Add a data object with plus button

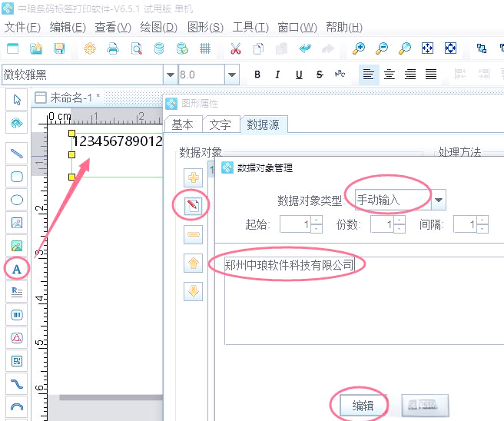point(193,177)
